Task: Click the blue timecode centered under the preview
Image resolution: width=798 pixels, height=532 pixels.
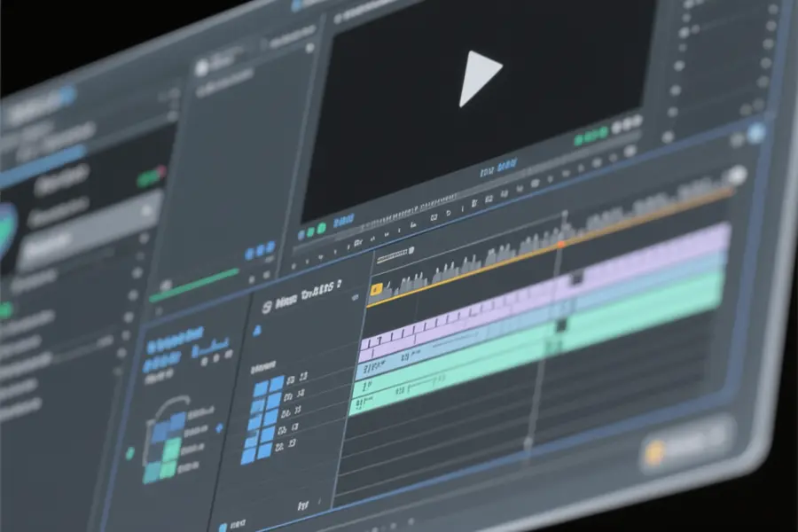Action: [x=498, y=168]
